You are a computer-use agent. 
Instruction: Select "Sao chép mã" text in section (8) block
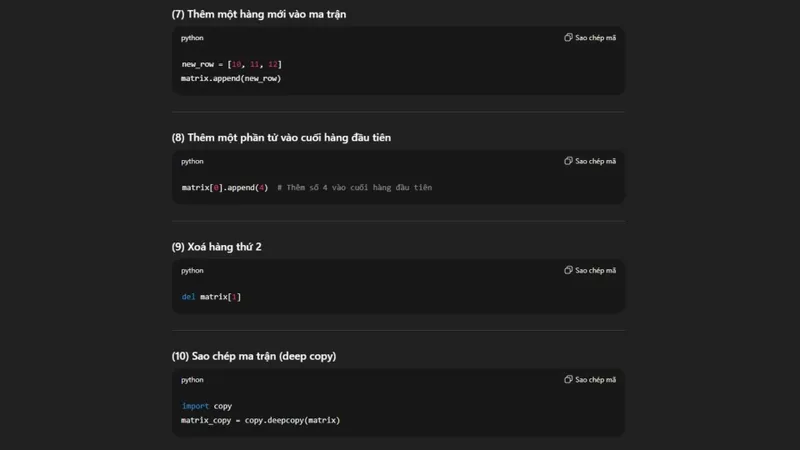(x=595, y=161)
